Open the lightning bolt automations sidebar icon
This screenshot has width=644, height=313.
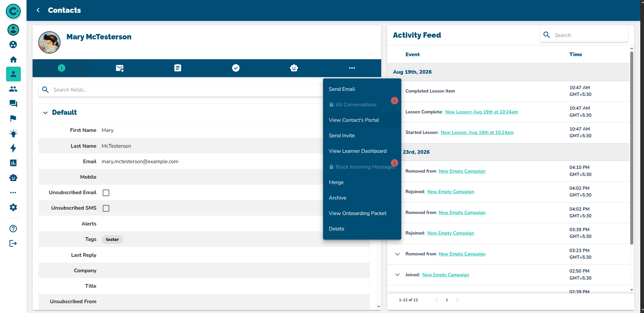[x=13, y=148]
